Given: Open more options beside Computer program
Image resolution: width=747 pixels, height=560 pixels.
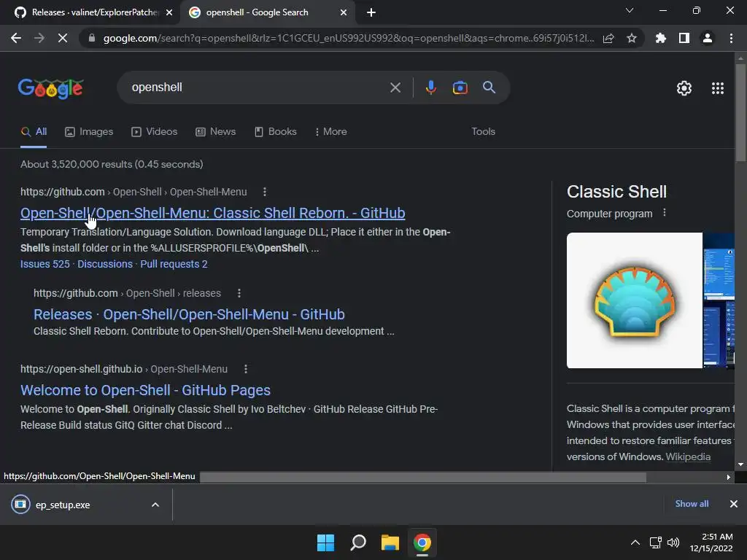Looking at the screenshot, I should pyautogui.click(x=665, y=213).
